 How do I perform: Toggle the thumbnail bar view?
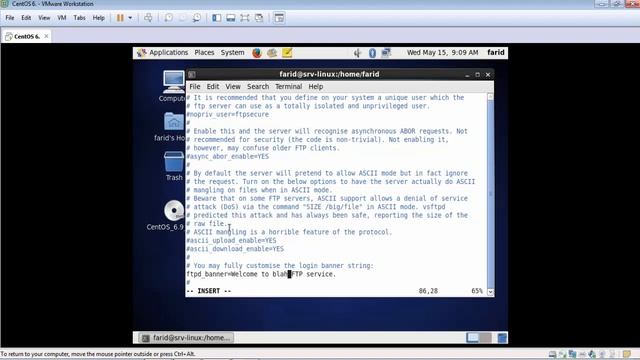[231, 18]
